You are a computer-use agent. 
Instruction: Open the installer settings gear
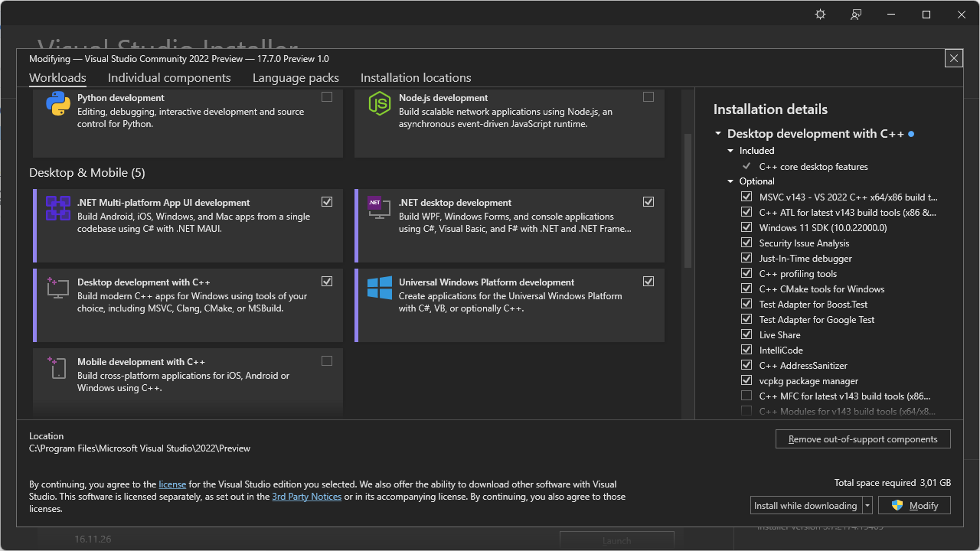coord(819,14)
